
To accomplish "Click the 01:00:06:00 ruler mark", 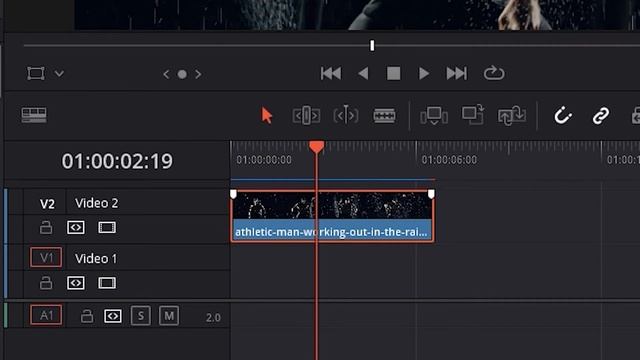I will pos(449,160).
